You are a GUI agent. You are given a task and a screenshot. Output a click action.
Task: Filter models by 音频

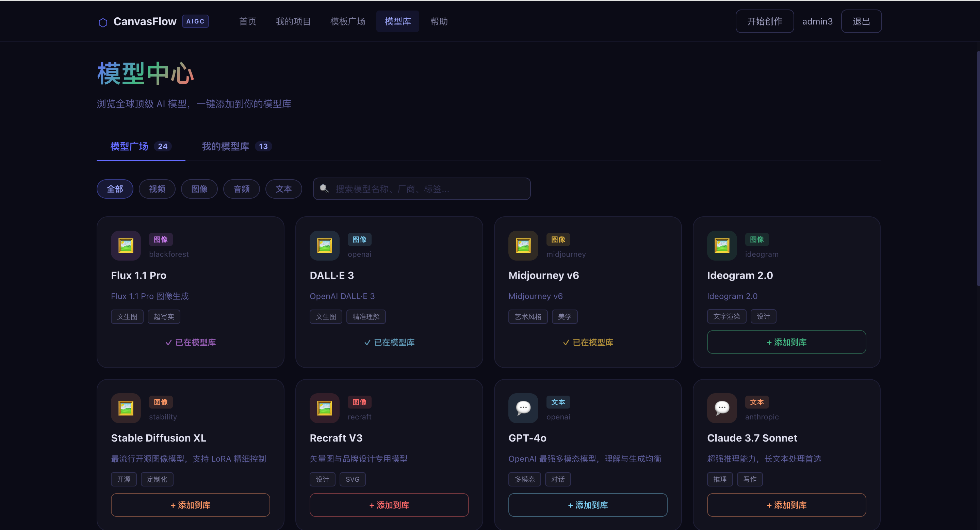coord(242,189)
